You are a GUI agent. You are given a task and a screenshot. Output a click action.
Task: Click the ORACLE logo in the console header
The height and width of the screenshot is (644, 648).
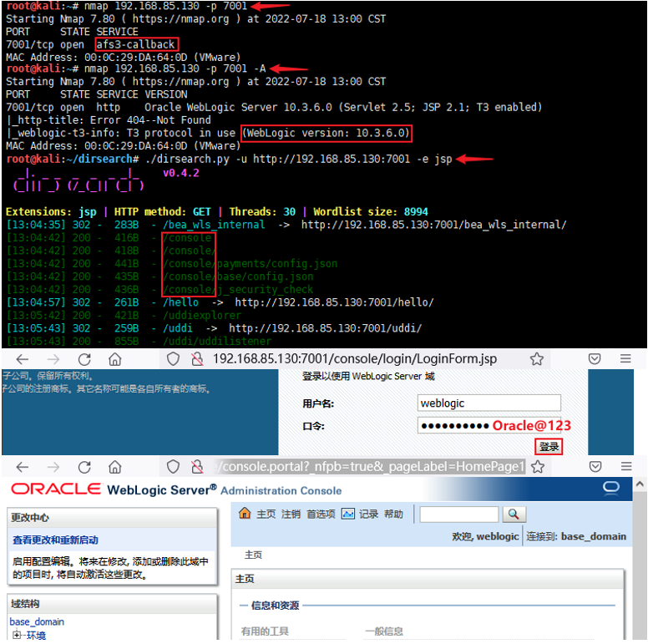pos(56,489)
